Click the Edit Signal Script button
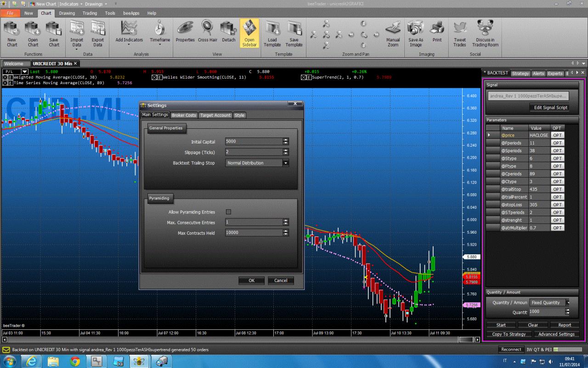Viewport: 588px width, 368px height. click(x=550, y=108)
